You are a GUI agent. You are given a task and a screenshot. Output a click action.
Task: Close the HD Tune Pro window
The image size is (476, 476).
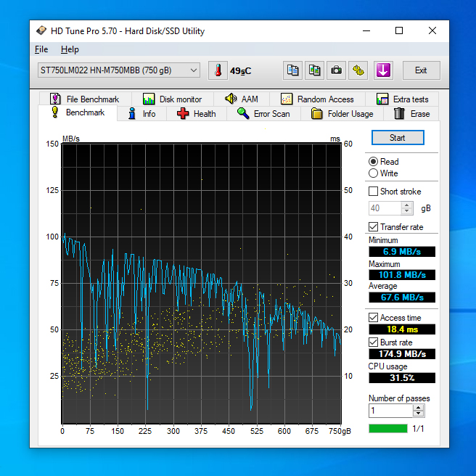[x=432, y=30]
